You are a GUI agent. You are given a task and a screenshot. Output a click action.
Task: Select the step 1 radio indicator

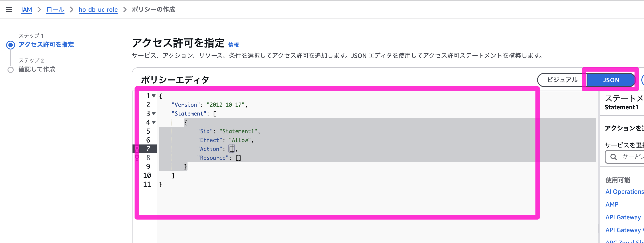11,45
